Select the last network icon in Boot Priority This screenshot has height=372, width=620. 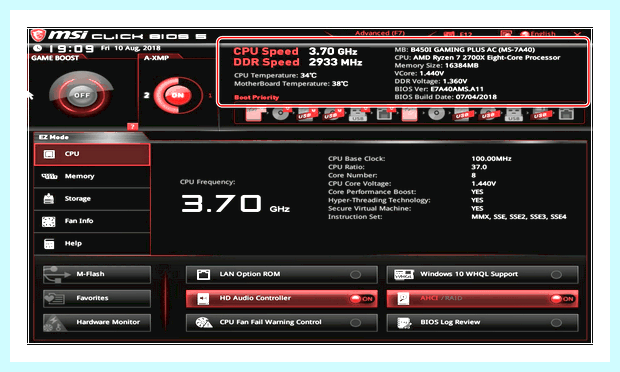coord(566,114)
